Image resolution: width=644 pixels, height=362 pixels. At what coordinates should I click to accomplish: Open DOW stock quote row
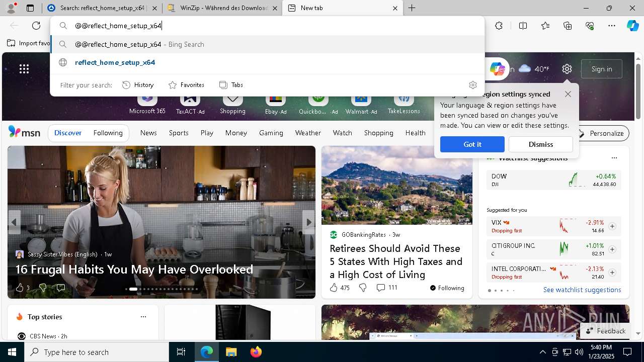pos(554,180)
